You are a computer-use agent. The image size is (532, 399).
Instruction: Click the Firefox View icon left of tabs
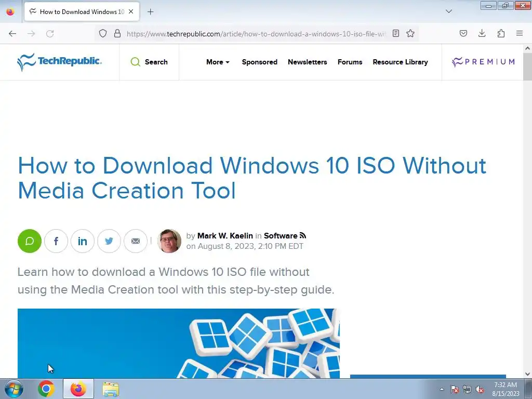pyautogui.click(x=10, y=11)
